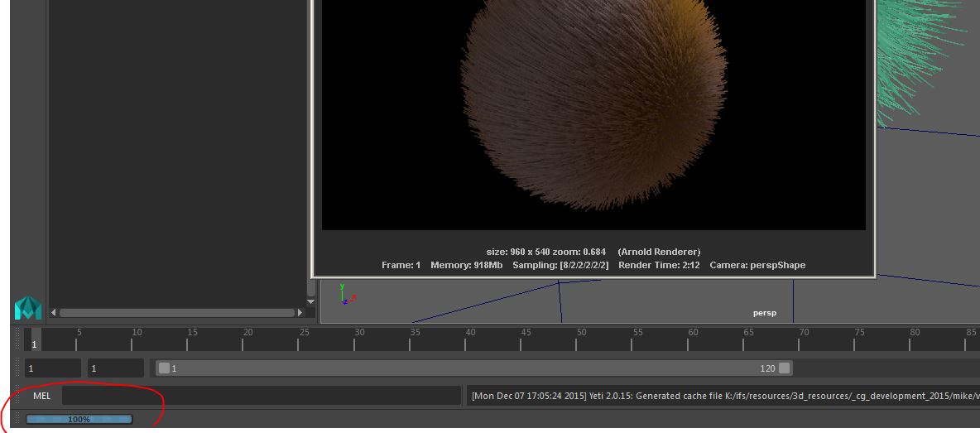Click the MEL command line input
The width and height of the screenshot is (980, 433).
click(x=261, y=396)
